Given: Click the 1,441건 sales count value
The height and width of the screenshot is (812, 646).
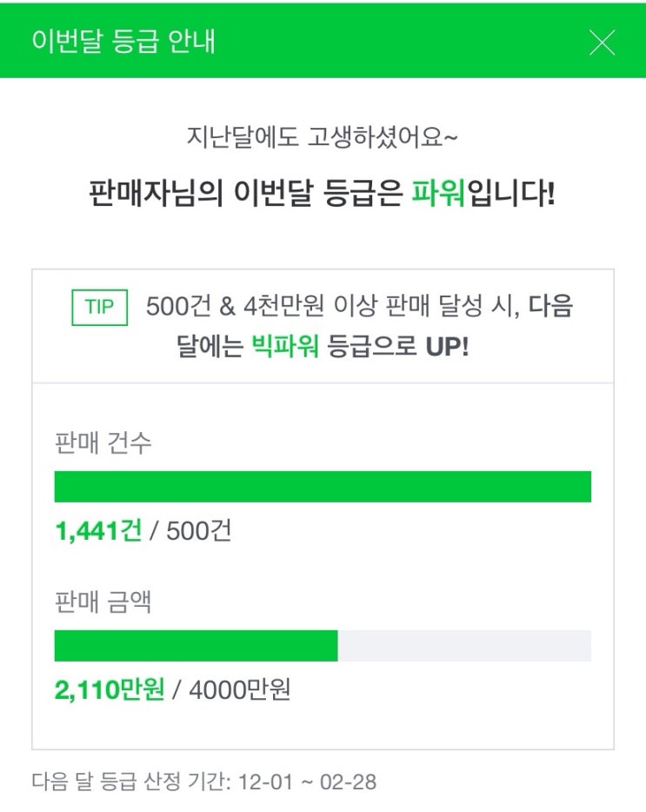Looking at the screenshot, I should pyautogui.click(x=98, y=531).
